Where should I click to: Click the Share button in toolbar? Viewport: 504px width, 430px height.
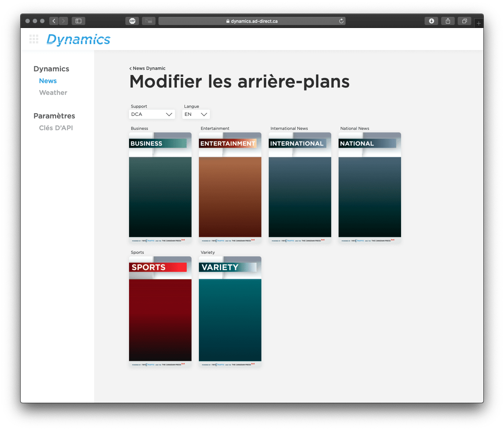pyautogui.click(x=448, y=21)
